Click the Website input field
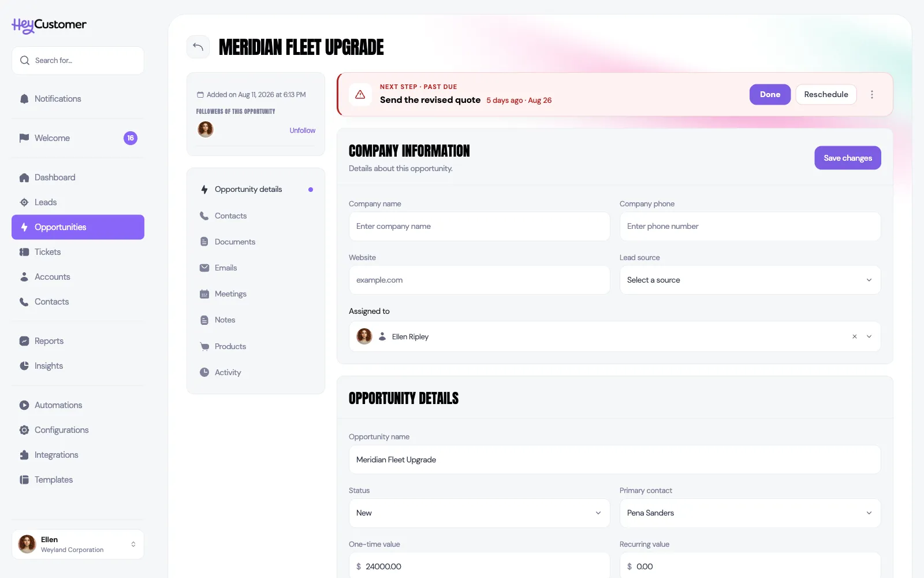Image resolution: width=924 pixels, height=578 pixels. click(x=479, y=280)
